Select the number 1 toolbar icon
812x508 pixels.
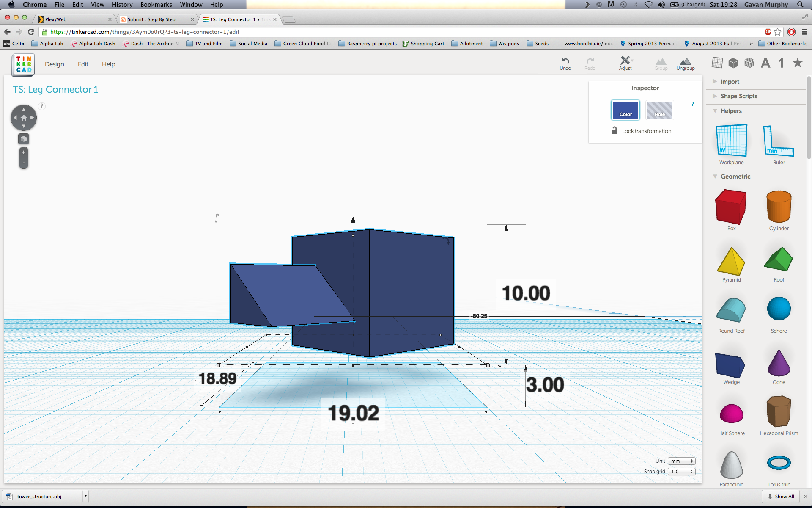(x=781, y=63)
